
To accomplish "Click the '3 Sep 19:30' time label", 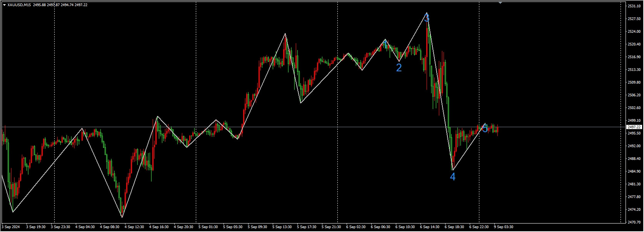I will [36, 227].
